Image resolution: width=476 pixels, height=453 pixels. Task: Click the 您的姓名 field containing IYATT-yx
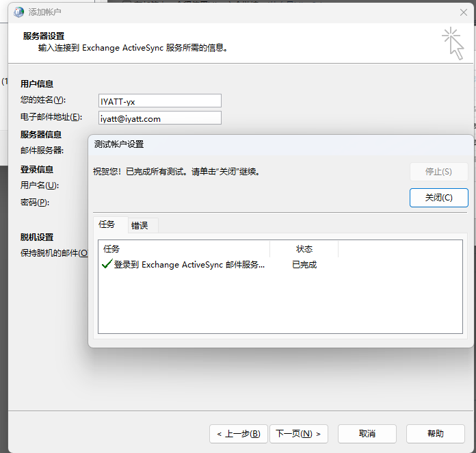click(x=160, y=101)
